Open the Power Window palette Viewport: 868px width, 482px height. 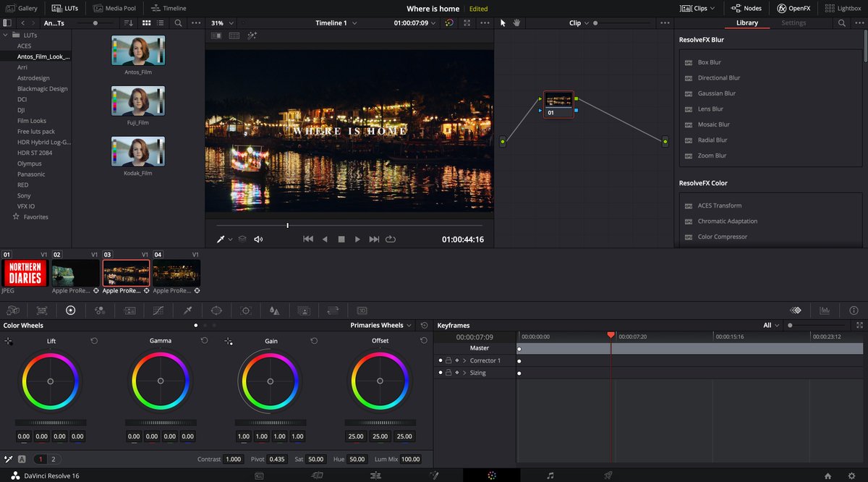pyautogui.click(x=216, y=310)
